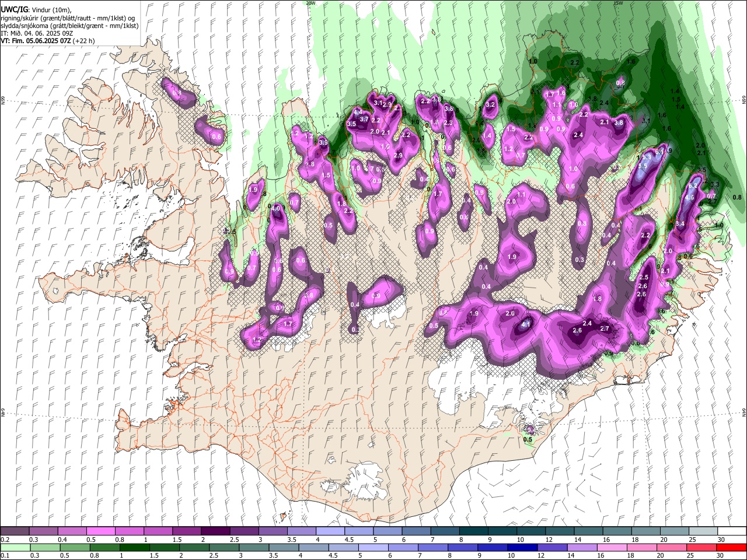Click the "3.7" precipitation value on the map

(364, 119)
